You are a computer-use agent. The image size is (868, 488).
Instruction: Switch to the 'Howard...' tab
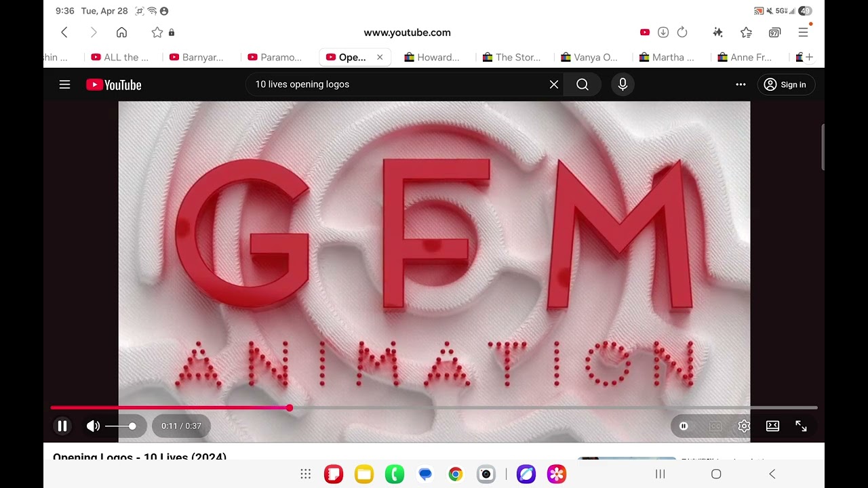(x=432, y=57)
